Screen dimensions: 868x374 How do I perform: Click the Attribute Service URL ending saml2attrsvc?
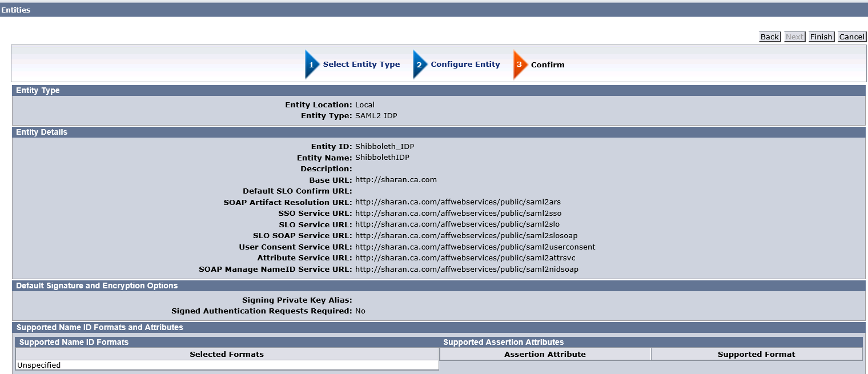tap(465, 258)
